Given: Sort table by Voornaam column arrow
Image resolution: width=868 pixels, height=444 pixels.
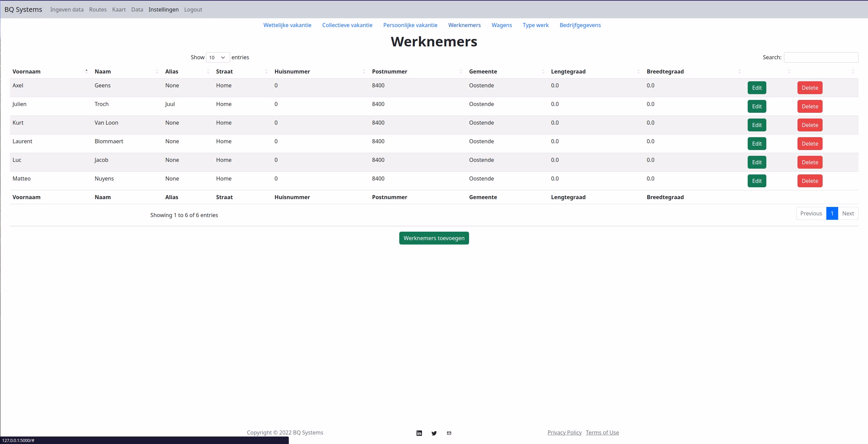Looking at the screenshot, I should pyautogui.click(x=86, y=71).
